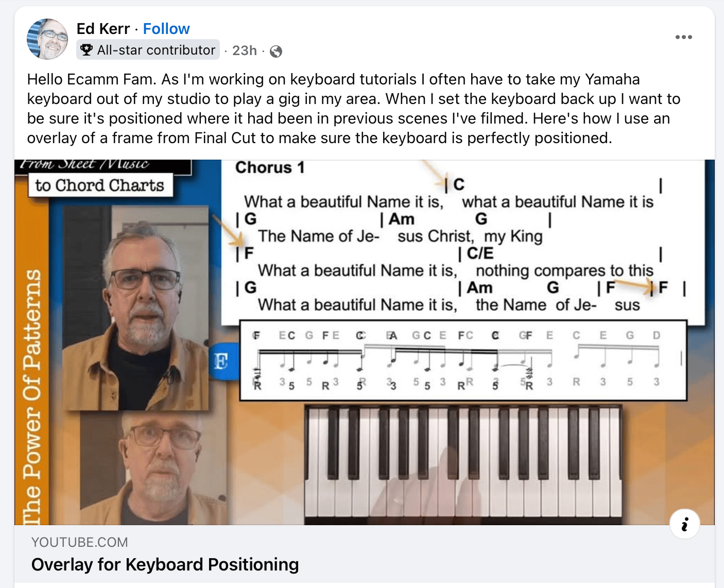
Task: Click the vertical 'The Power Of Patterns' banner
Action: pyautogui.click(x=32, y=391)
